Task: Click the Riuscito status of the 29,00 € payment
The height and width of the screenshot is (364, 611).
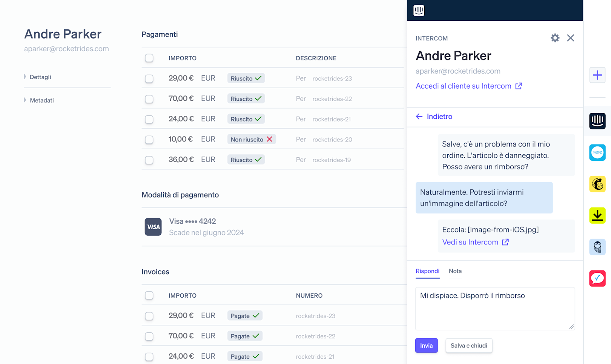Action: [246, 78]
